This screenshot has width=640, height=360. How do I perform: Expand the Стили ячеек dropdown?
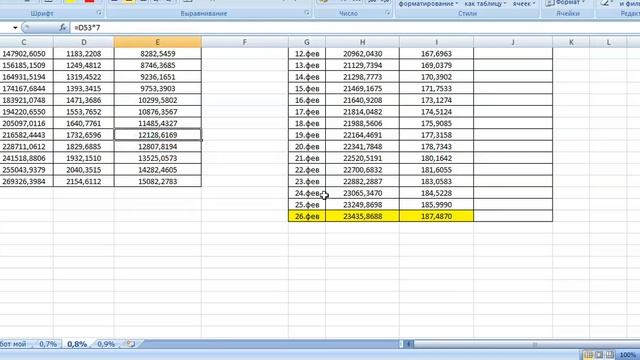click(x=524, y=4)
